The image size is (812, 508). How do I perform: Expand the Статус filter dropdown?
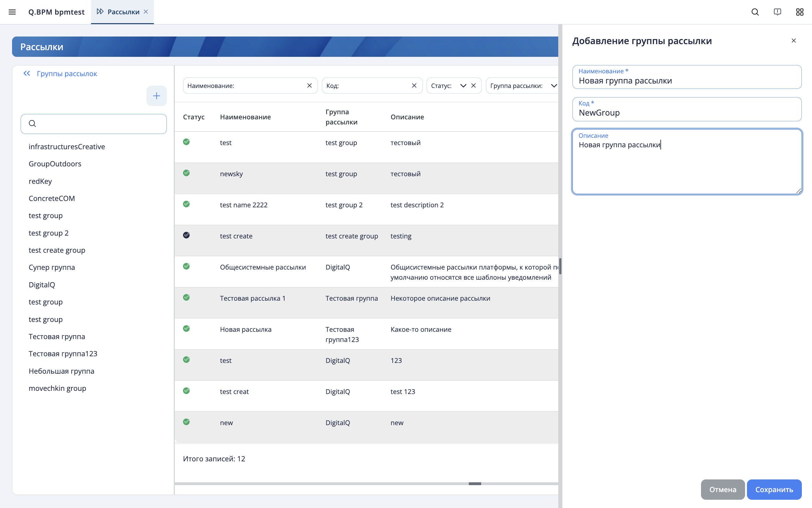point(463,86)
